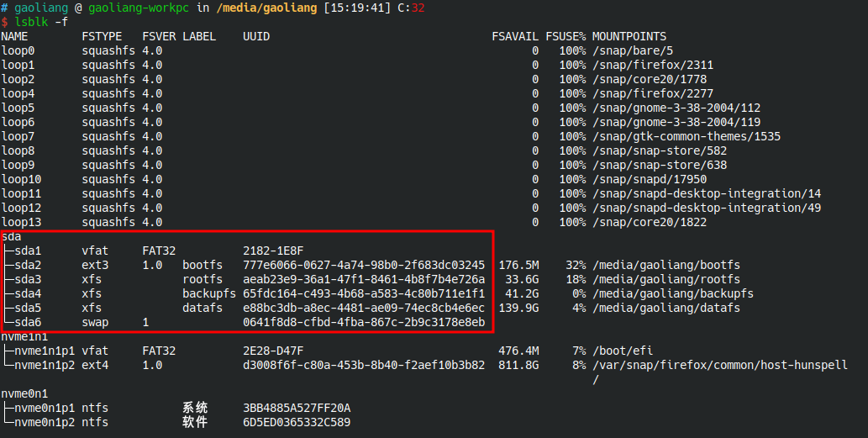The image size is (868, 438).
Task: Select the sda disk entry
Action: point(11,237)
